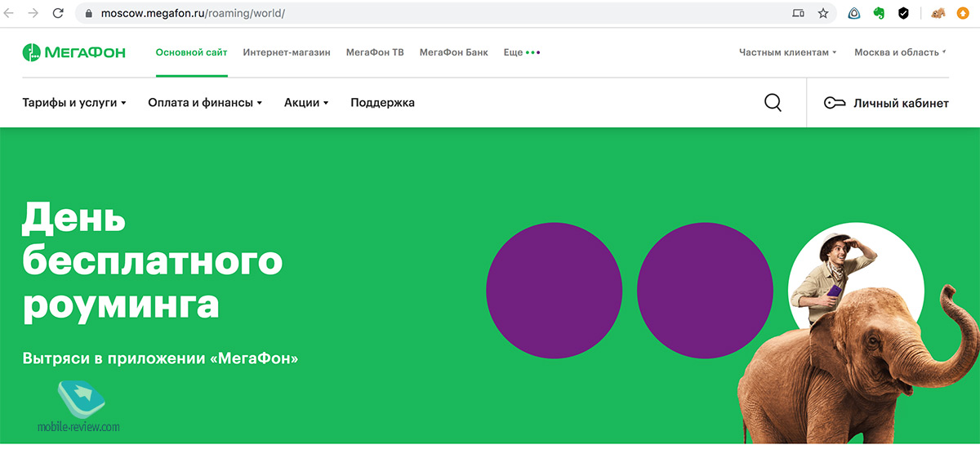
Task: Click the orange update arrow icon
Action: (x=963, y=13)
